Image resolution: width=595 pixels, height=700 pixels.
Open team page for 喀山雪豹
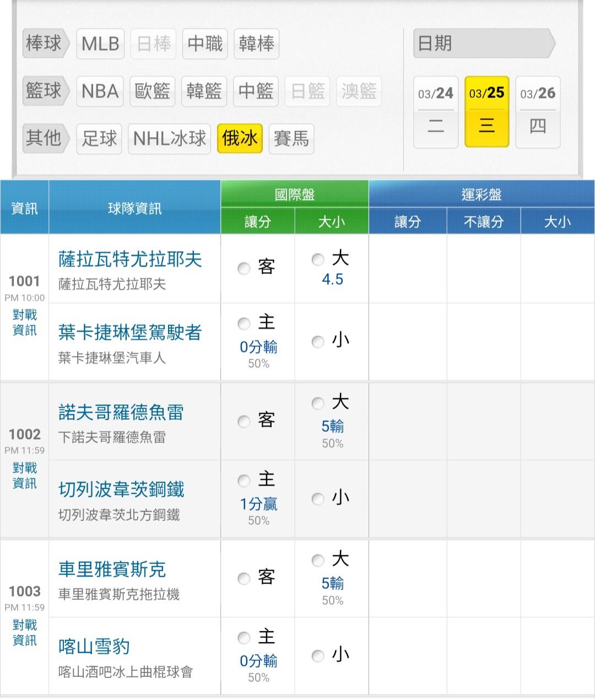click(x=94, y=646)
